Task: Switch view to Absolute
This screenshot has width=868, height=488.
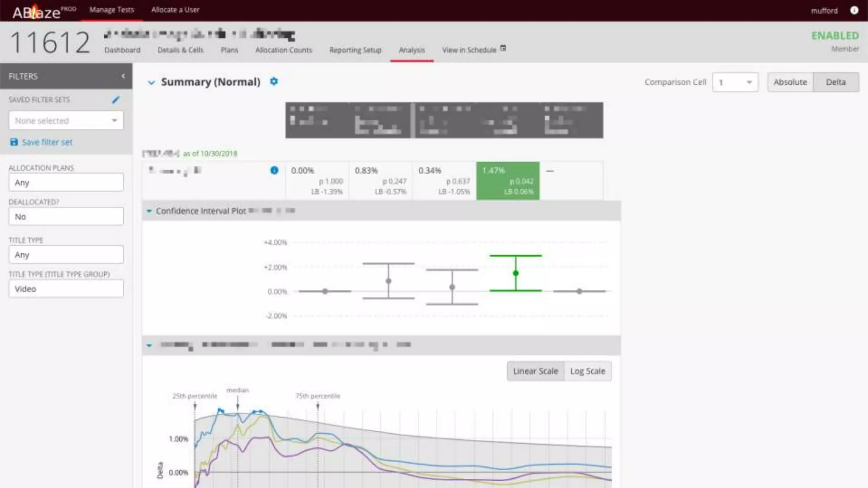Action: tap(790, 82)
